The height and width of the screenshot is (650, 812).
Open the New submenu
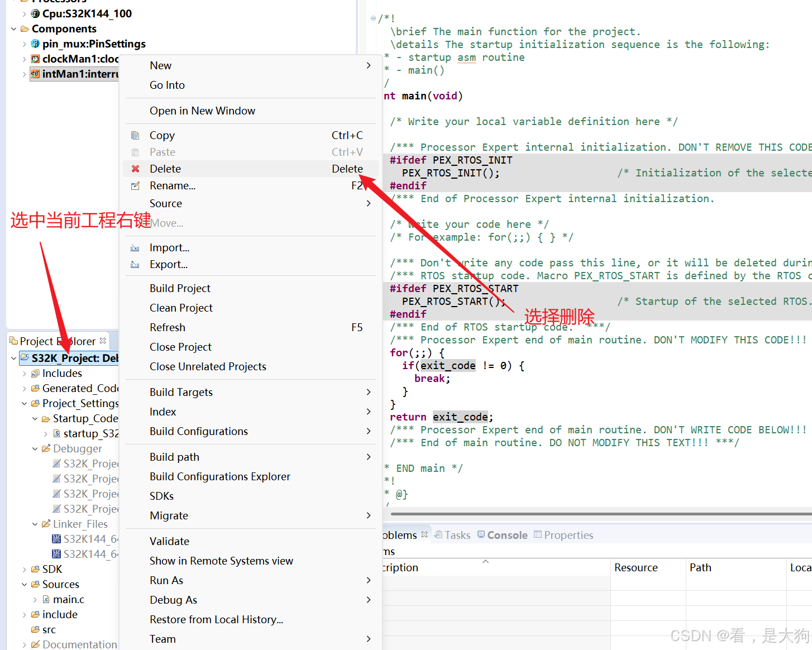(251, 65)
